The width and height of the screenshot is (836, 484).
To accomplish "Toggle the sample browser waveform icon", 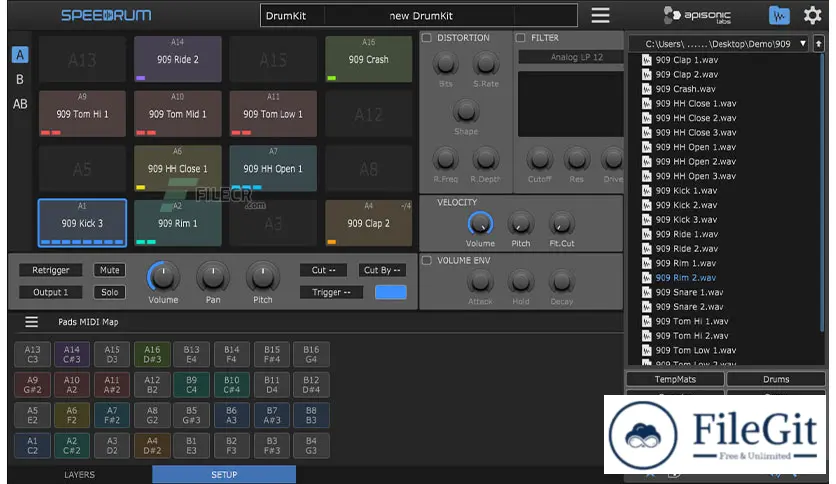I will (779, 15).
